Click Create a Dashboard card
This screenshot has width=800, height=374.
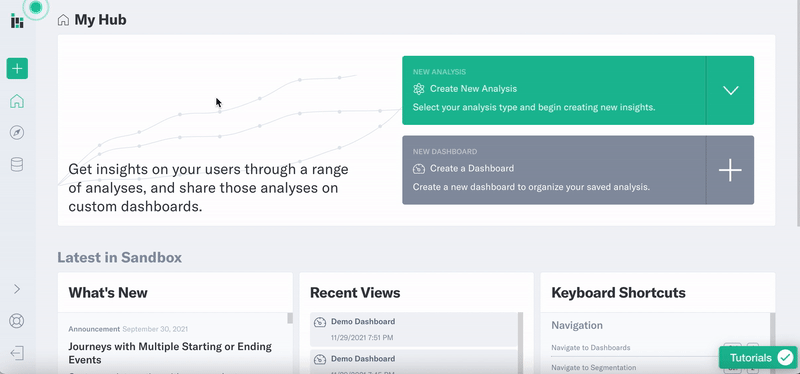click(554, 170)
